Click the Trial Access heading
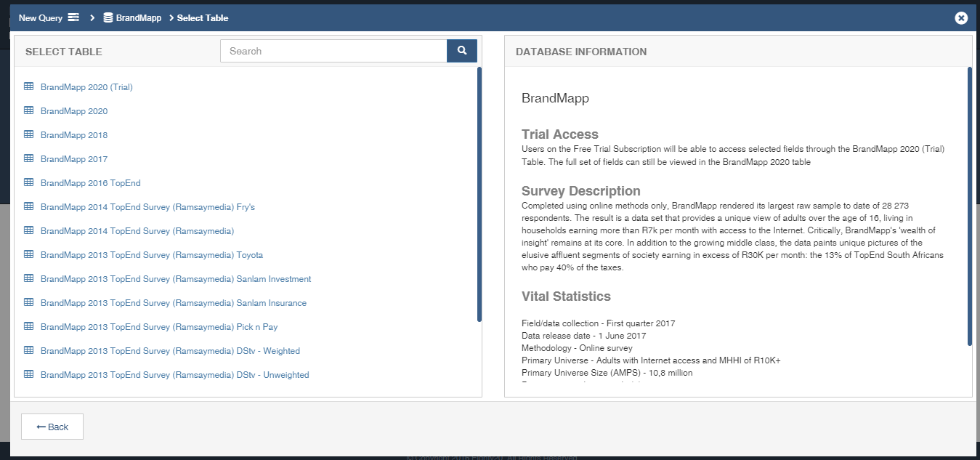This screenshot has width=980, height=460. click(560, 134)
